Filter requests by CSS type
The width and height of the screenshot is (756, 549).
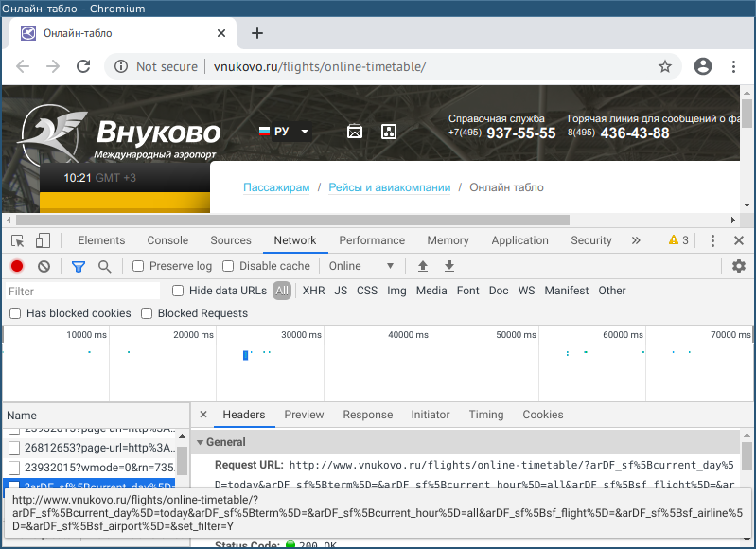point(367,291)
